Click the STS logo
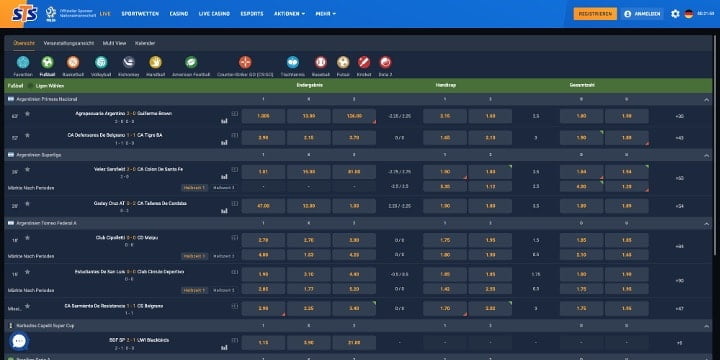 (x=25, y=14)
